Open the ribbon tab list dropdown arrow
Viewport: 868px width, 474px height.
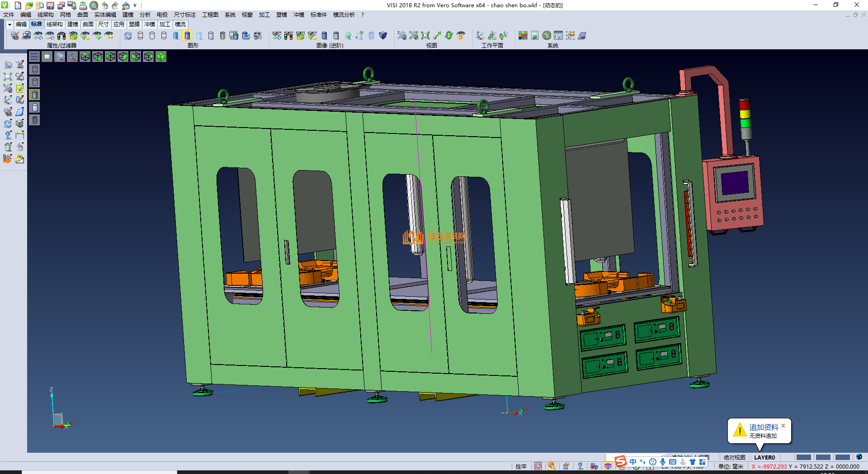(9, 24)
